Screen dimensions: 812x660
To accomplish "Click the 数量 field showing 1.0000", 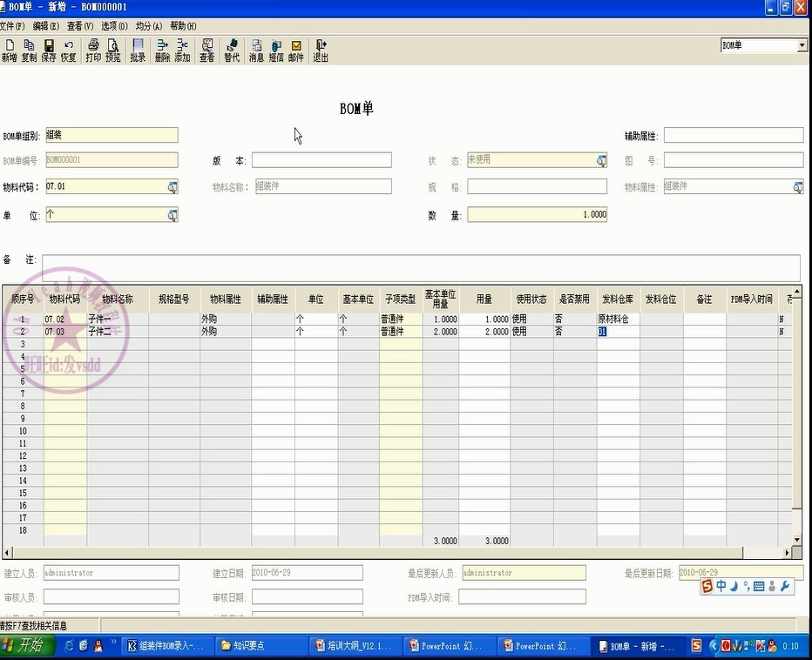I will (537, 214).
